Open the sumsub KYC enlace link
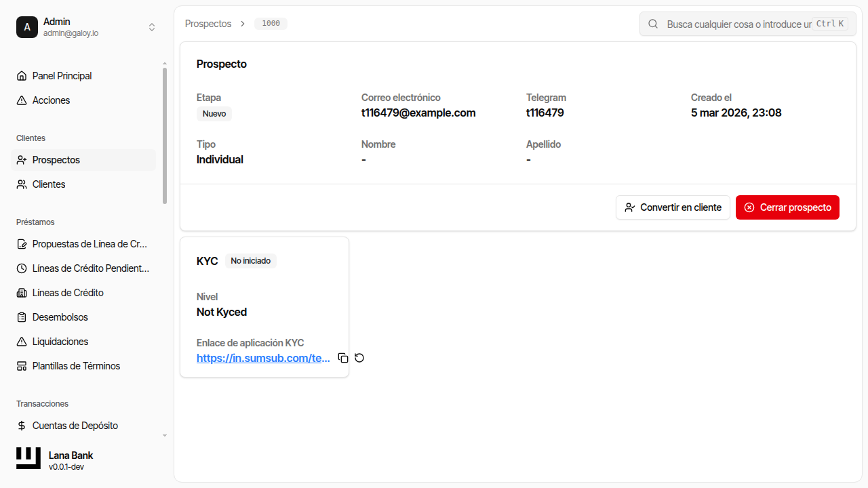Screen dimensions: 868x488 [x=263, y=358]
